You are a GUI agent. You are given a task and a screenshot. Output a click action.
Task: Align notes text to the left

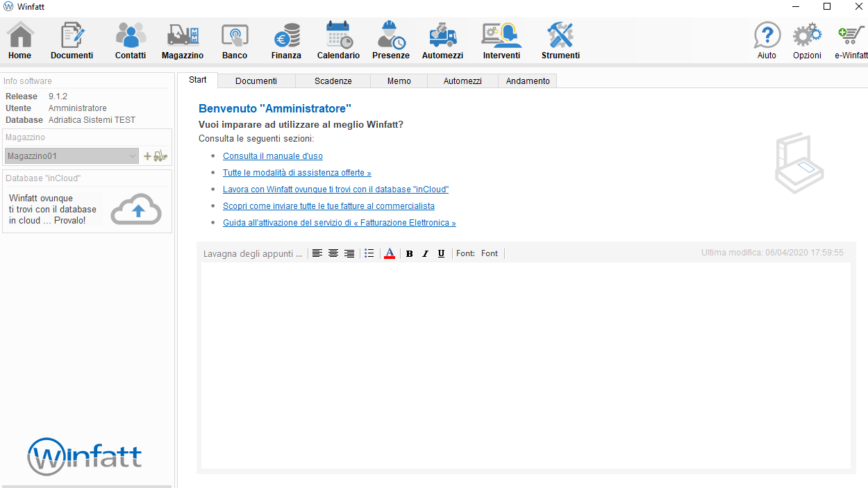point(317,253)
